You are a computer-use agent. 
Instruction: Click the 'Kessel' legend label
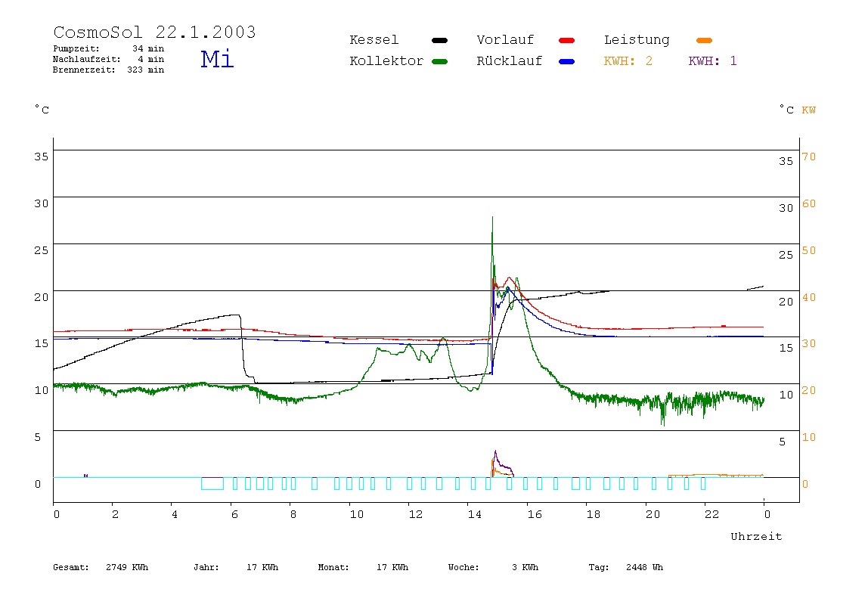[x=374, y=40]
